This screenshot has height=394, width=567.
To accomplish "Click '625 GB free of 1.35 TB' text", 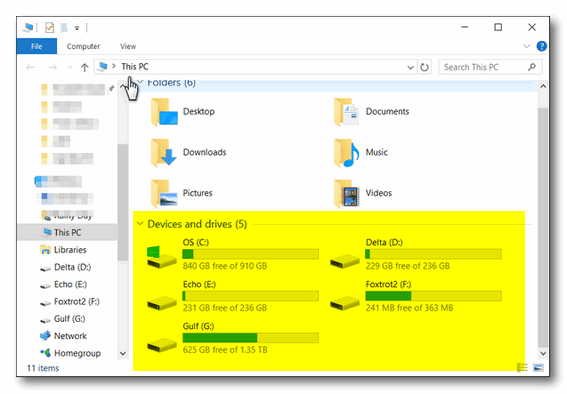I will click(225, 350).
